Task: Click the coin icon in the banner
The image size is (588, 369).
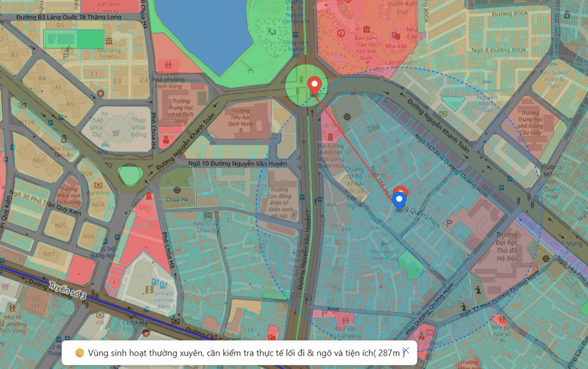Action: pyautogui.click(x=79, y=353)
